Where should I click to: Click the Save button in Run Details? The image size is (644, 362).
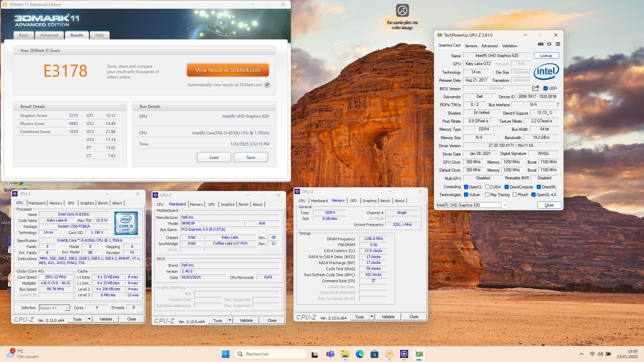coord(251,158)
